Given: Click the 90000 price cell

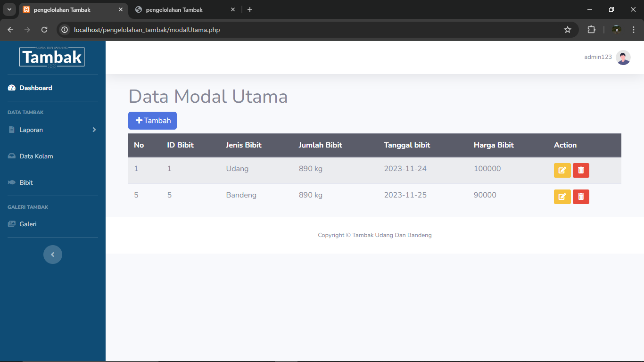Looking at the screenshot, I should [x=485, y=195].
